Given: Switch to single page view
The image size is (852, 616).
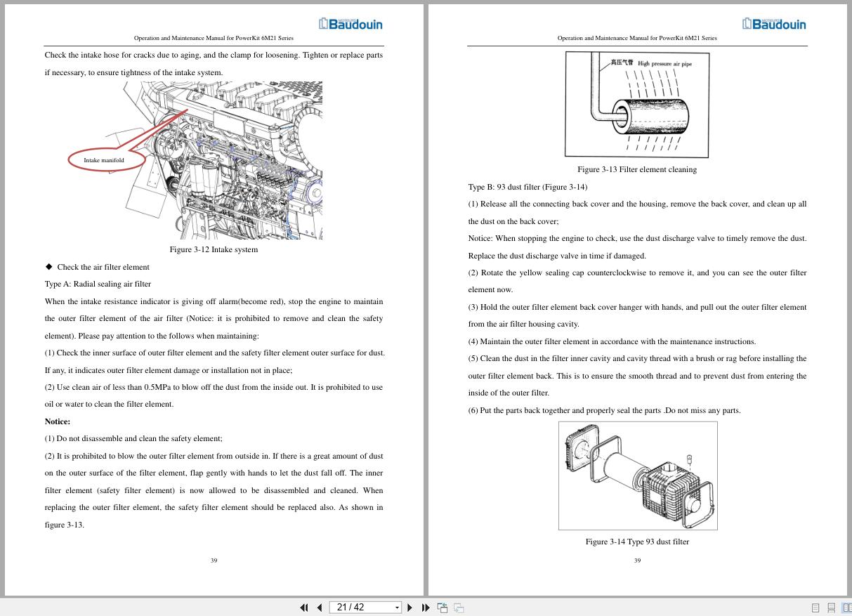Looking at the screenshot, I should [815, 607].
